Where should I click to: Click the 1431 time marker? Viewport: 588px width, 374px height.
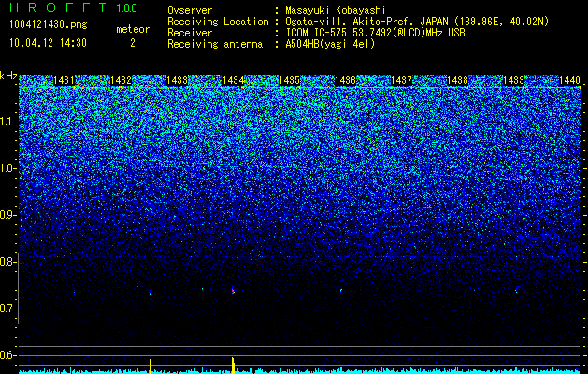65,80
